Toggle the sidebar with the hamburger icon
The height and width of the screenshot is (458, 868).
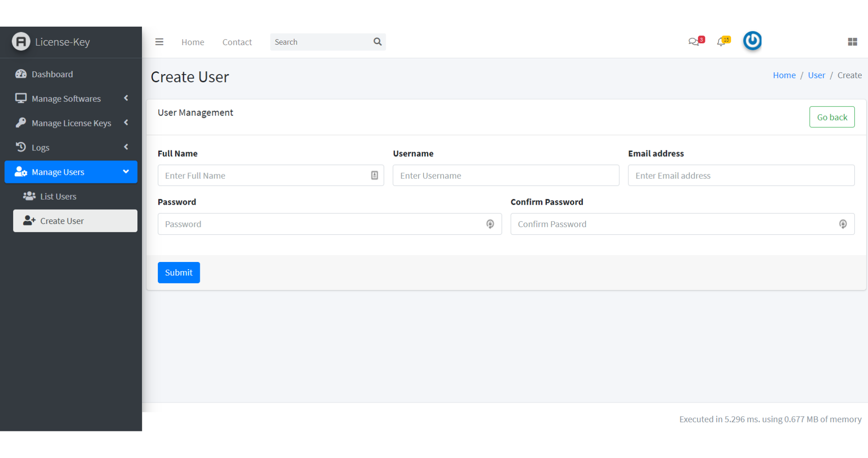159,42
